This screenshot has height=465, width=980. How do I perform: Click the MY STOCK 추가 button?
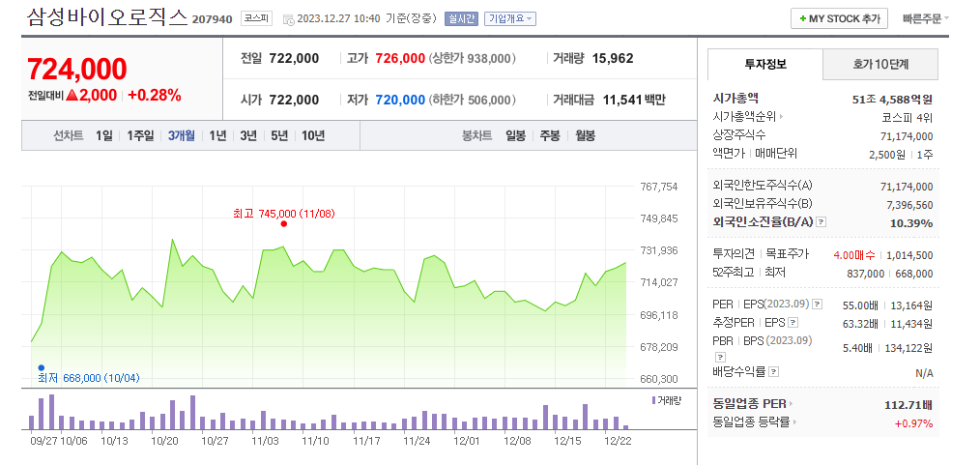tap(839, 18)
